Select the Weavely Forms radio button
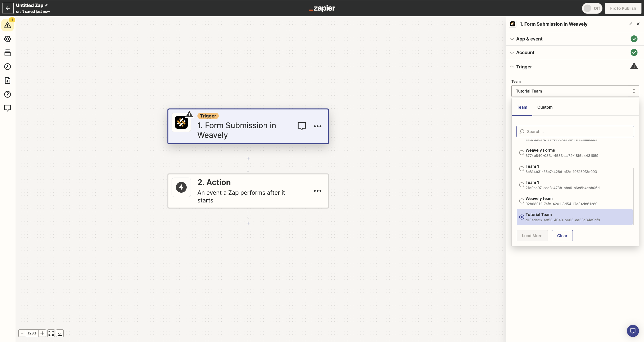The image size is (644, 342). 521,152
